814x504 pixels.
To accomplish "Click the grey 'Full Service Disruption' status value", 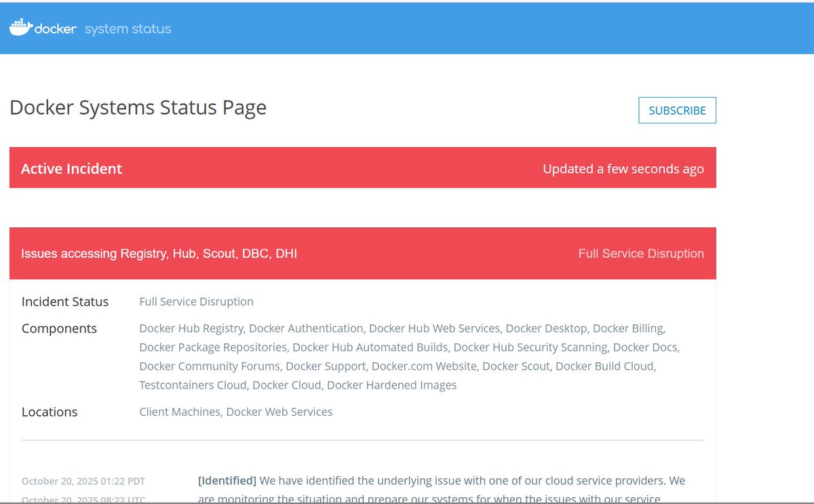I will pos(196,301).
